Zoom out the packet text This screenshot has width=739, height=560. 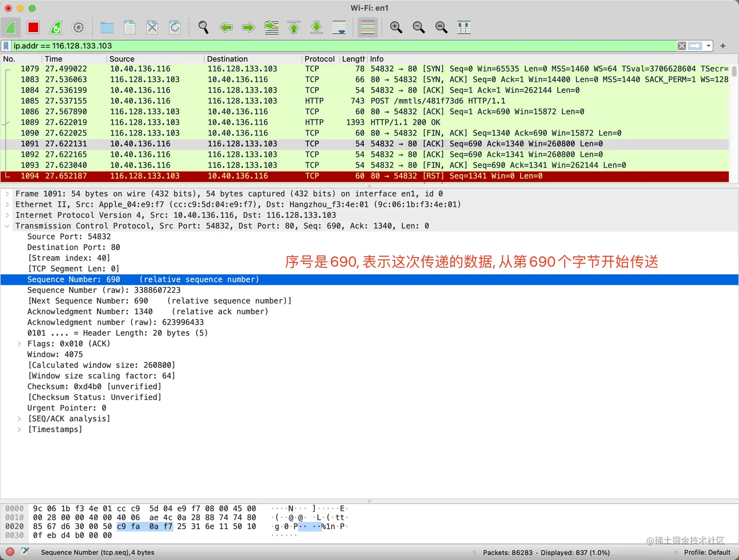[419, 27]
